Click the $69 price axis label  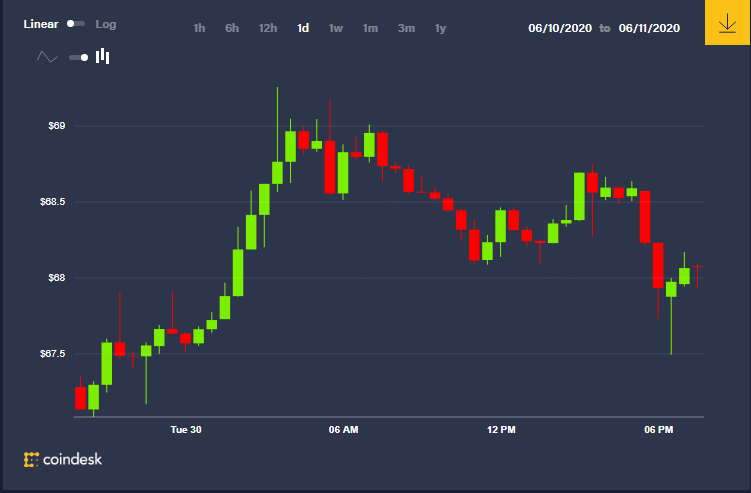click(57, 126)
